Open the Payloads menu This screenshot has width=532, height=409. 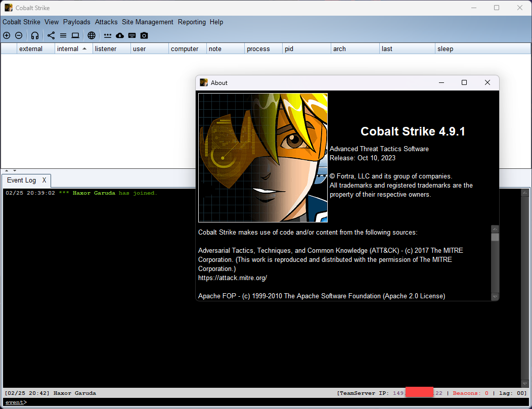(x=77, y=22)
